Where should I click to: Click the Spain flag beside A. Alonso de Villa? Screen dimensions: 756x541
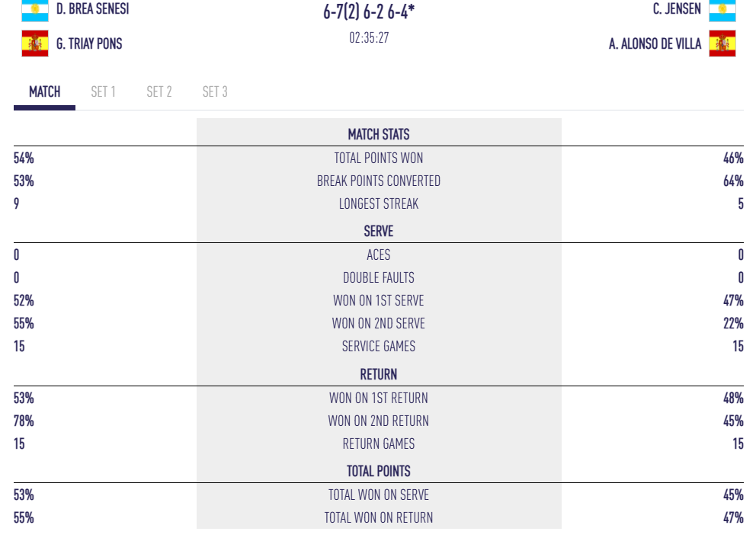tap(722, 43)
